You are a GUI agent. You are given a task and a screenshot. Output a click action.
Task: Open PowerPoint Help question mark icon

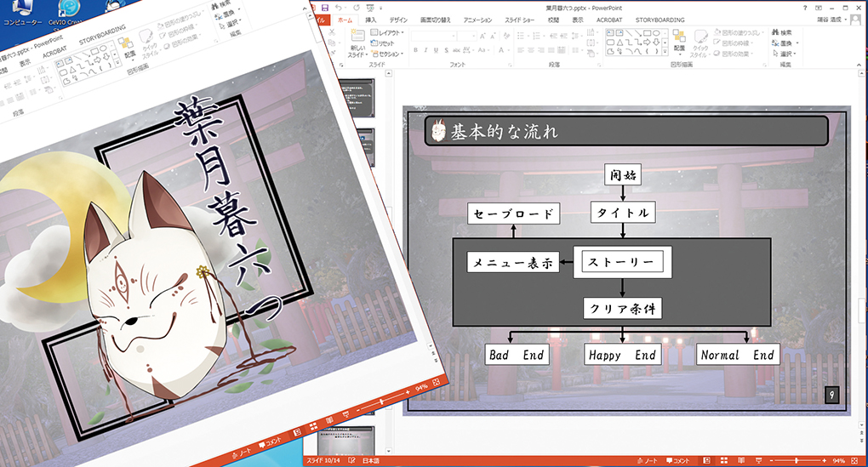805,8
